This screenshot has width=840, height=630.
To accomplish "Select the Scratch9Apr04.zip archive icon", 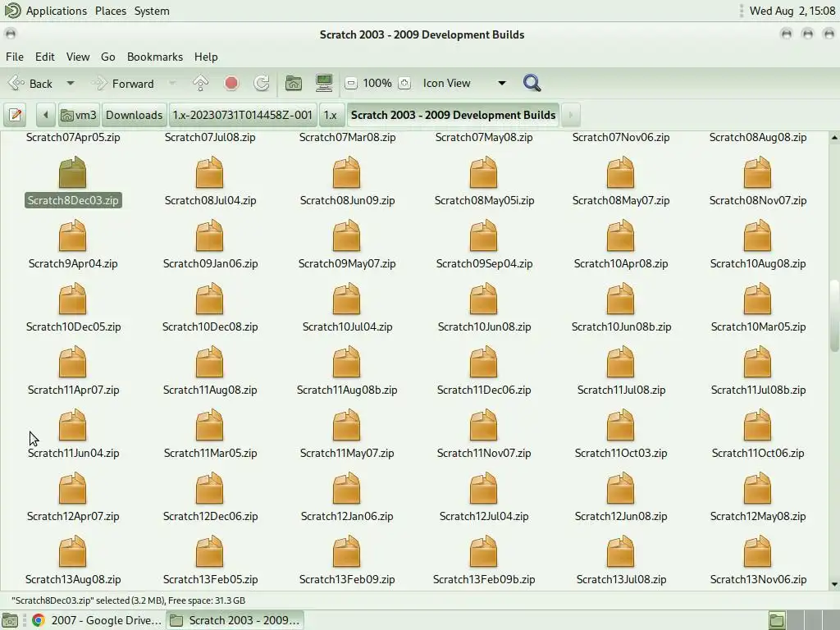I will pyautogui.click(x=72, y=235).
